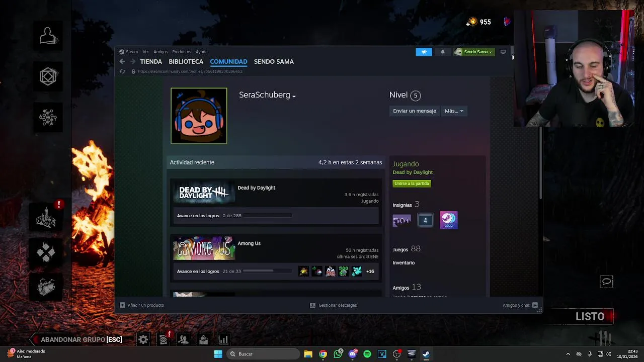Show the +16 more Among Us achievements
Screen dimensions: 644x362
(370, 271)
